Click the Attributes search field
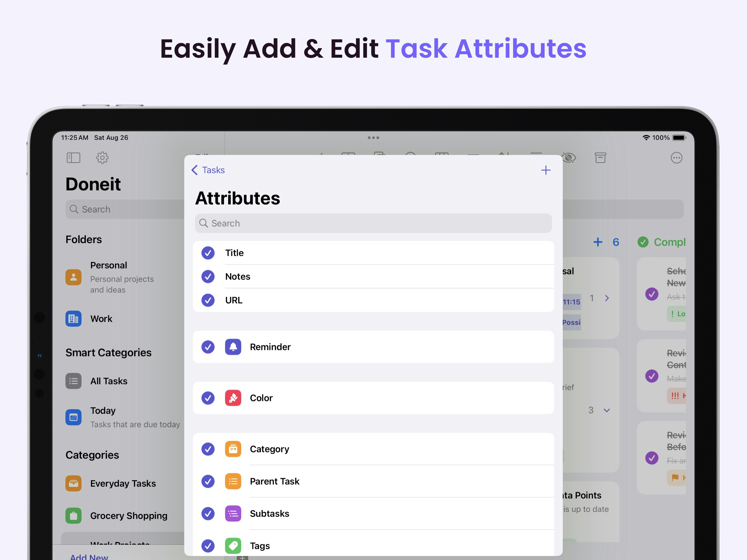747x560 pixels. pos(373,223)
